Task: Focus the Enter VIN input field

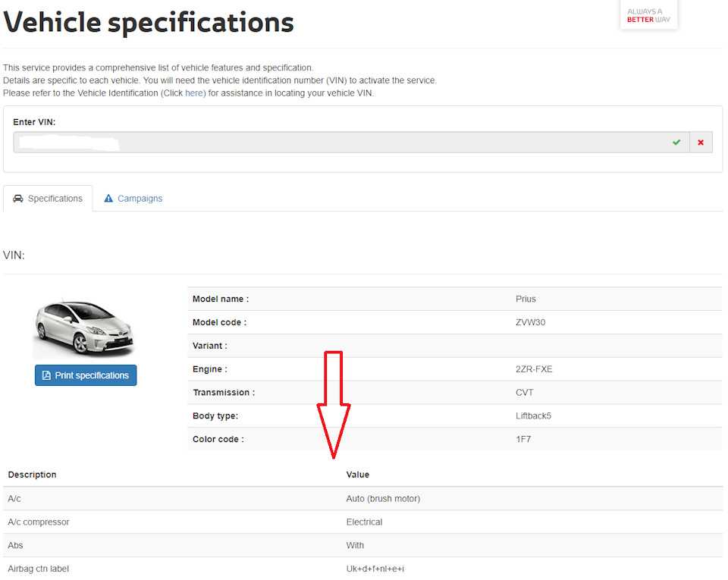Action: [x=351, y=143]
